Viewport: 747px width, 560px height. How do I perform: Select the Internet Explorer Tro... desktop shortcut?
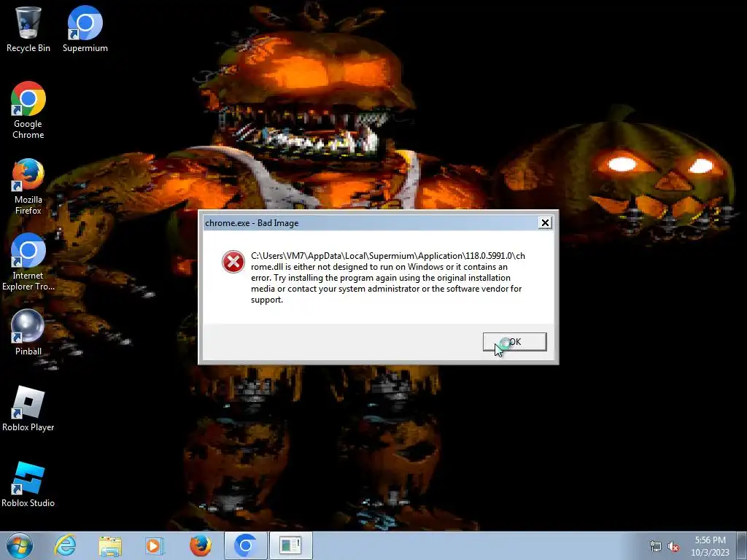point(28,262)
